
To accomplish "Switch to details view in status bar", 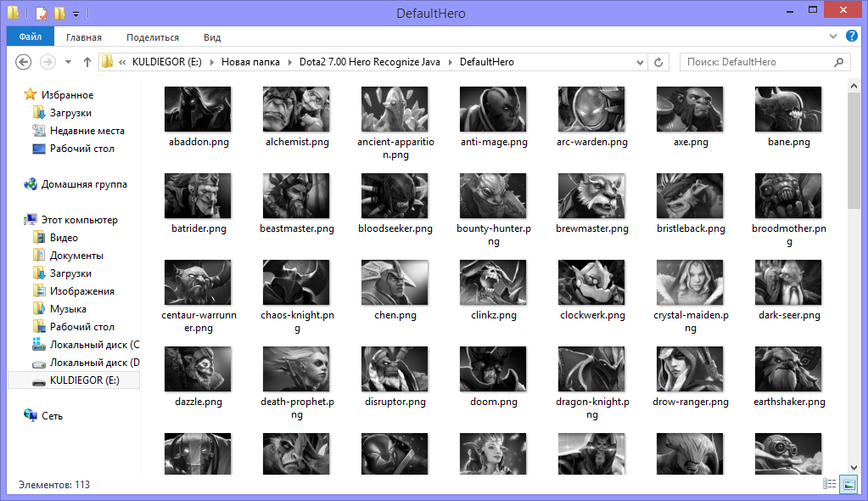I will 829,484.
